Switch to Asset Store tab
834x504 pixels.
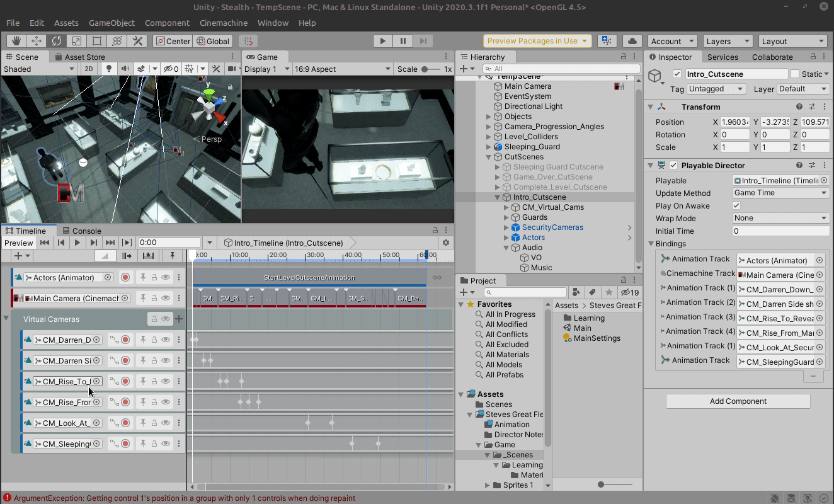(80, 57)
